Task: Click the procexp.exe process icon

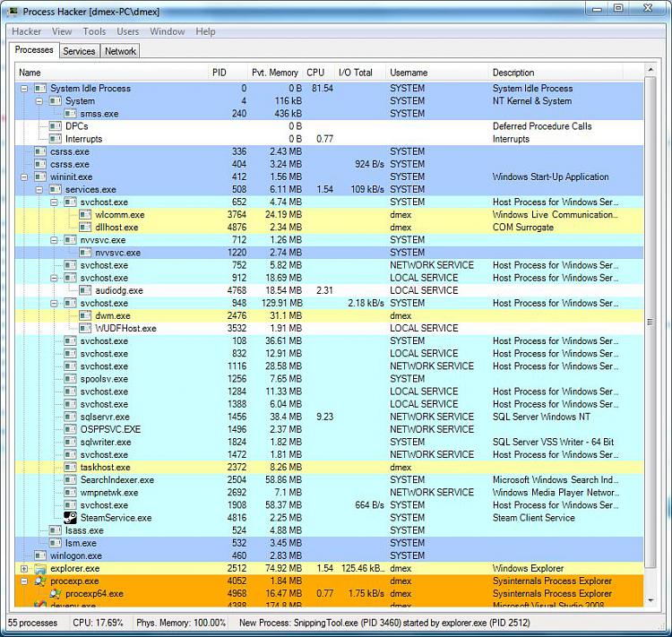Action: tap(40, 581)
